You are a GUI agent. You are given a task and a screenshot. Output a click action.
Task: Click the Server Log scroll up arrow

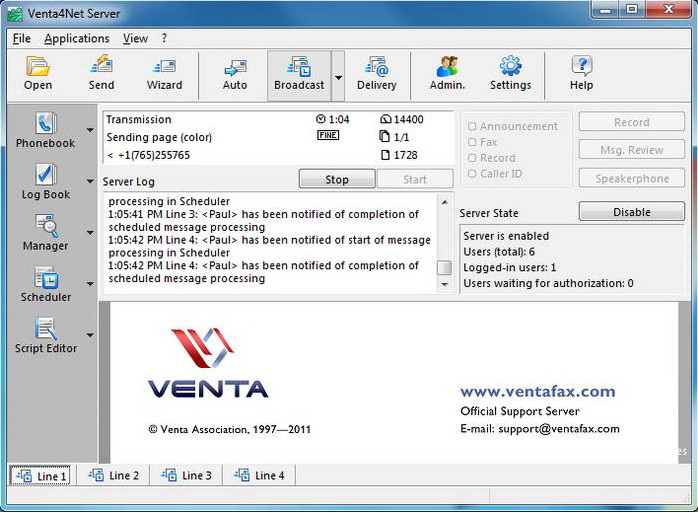pos(445,202)
